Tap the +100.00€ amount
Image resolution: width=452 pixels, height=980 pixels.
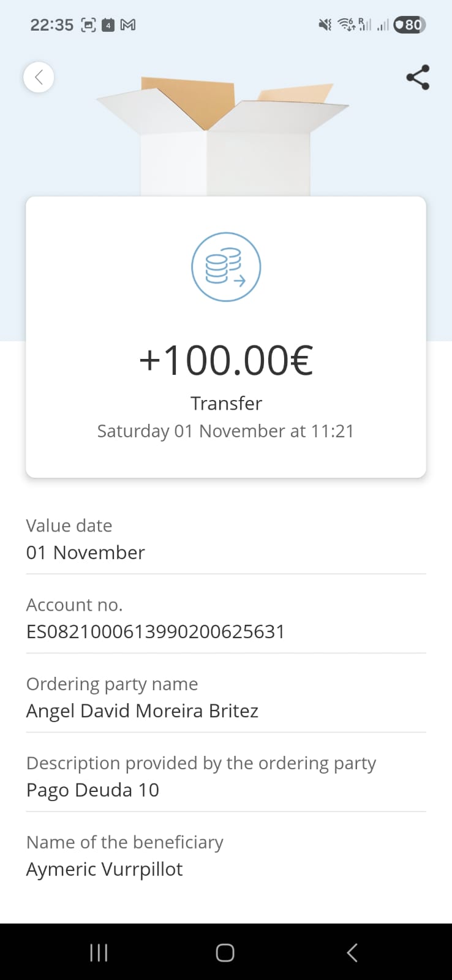tap(226, 360)
